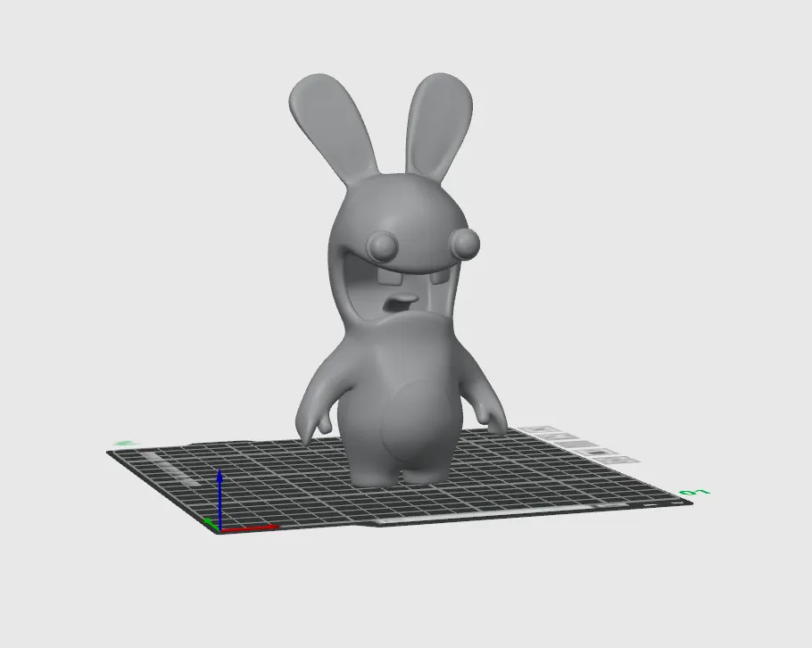This screenshot has height=648, width=812.
Task: Click the rabbit's left ear
Action: [x=327, y=116]
